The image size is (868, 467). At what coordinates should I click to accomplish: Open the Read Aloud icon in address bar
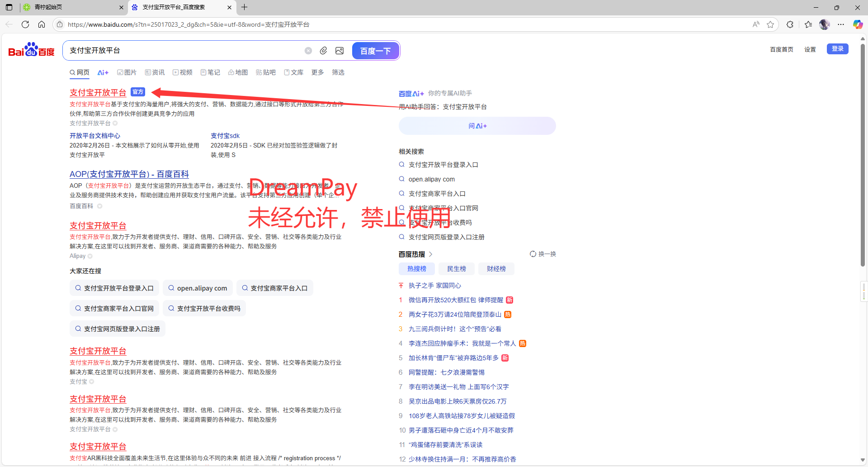[756, 24]
